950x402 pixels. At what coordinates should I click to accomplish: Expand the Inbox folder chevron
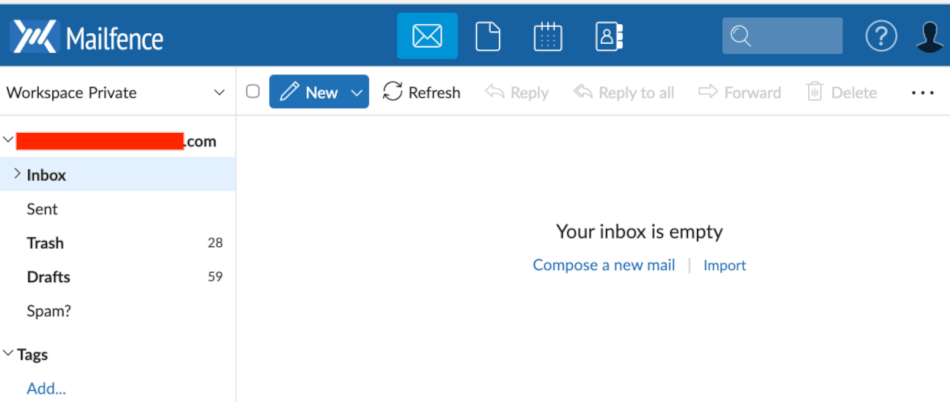(17, 174)
